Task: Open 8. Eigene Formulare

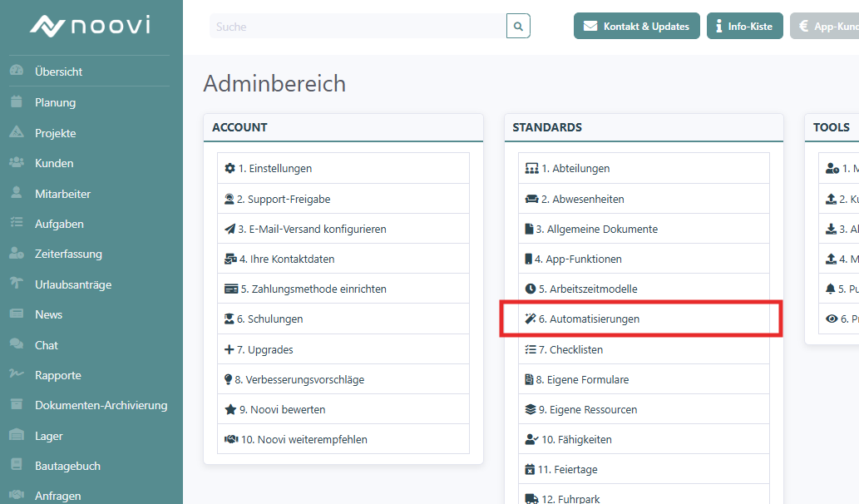Action: [x=644, y=379]
